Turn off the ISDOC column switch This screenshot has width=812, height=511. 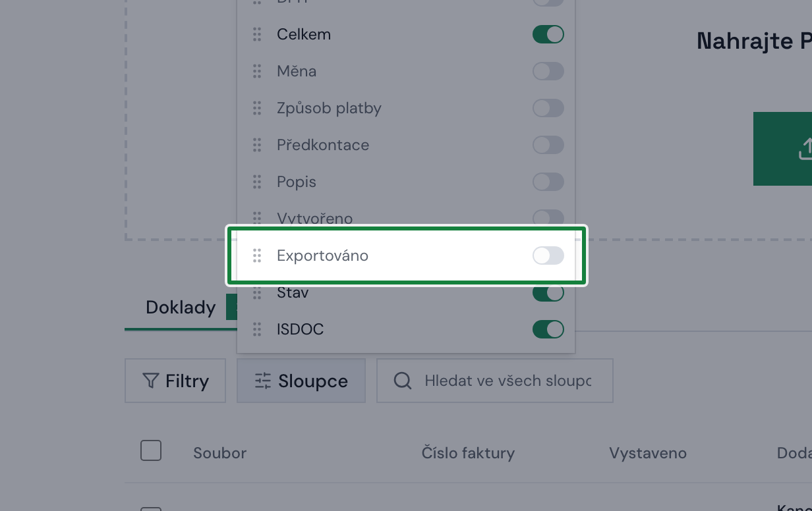coord(548,329)
